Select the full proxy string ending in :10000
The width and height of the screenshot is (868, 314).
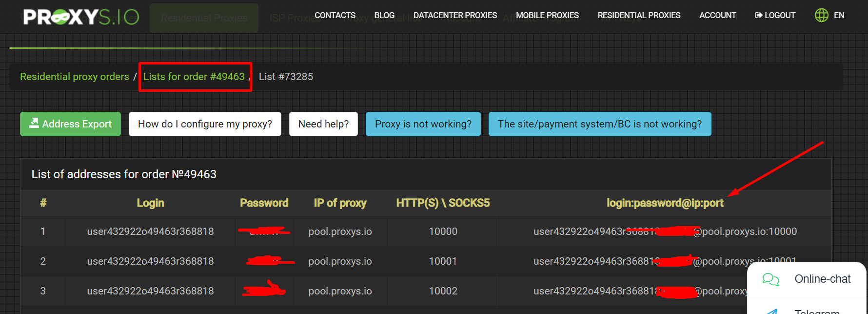(665, 231)
